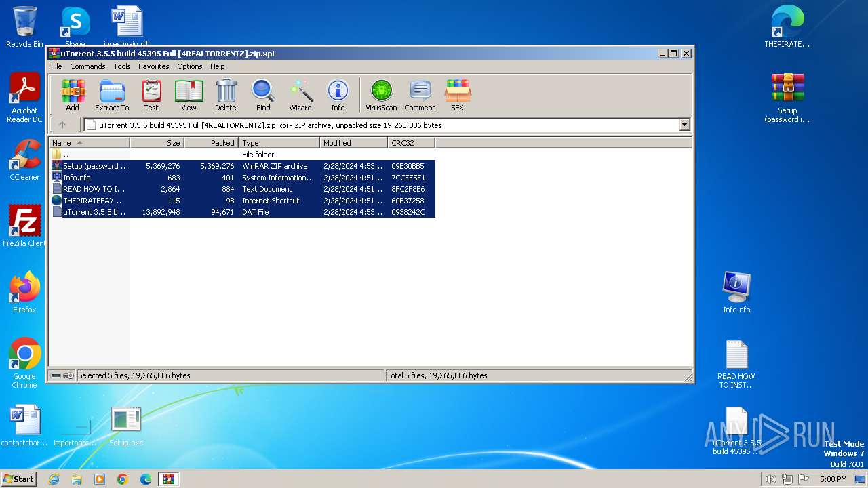Click the archive path field
The image size is (868, 488).
pos(387,125)
